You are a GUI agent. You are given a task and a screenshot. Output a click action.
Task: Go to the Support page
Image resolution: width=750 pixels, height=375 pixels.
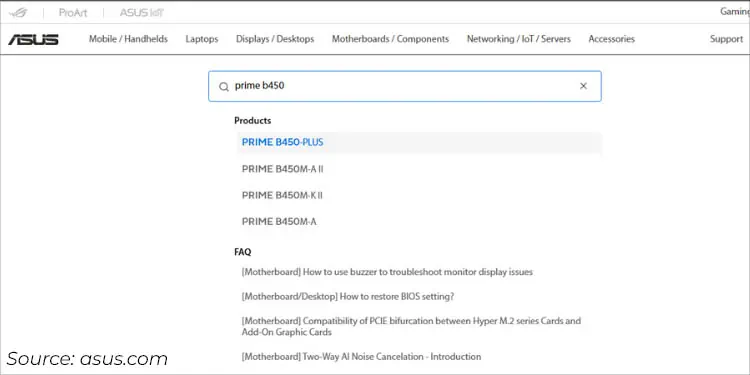(726, 39)
